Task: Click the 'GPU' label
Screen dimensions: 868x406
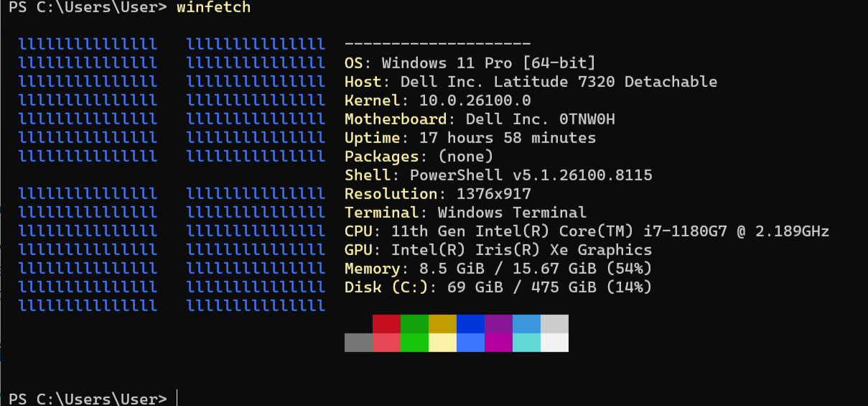Action: (358, 250)
